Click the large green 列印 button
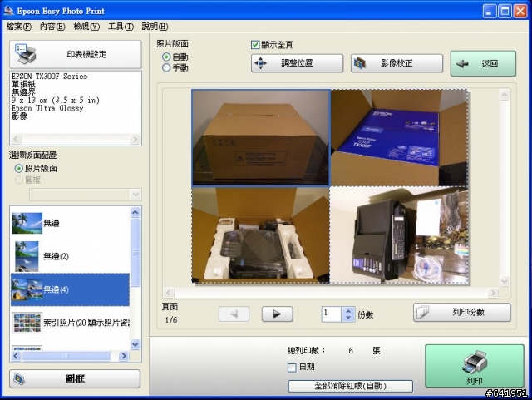This screenshot has width=532, height=400. [x=475, y=366]
